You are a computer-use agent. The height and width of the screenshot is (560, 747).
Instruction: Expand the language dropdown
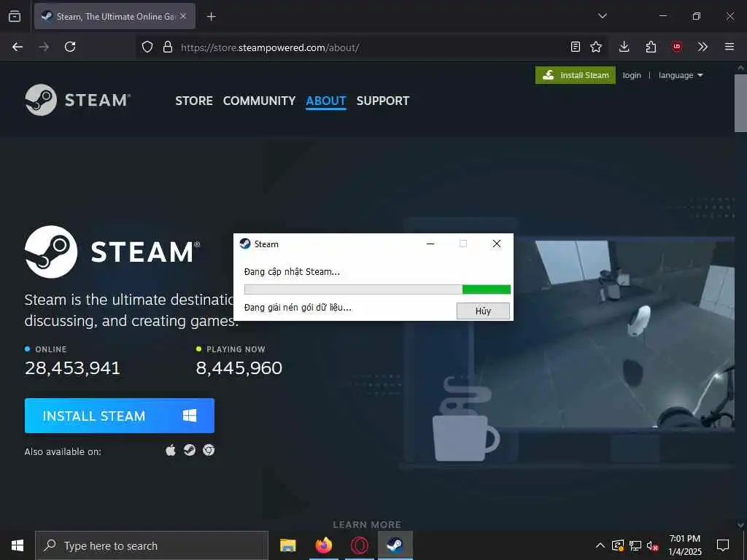coord(681,75)
